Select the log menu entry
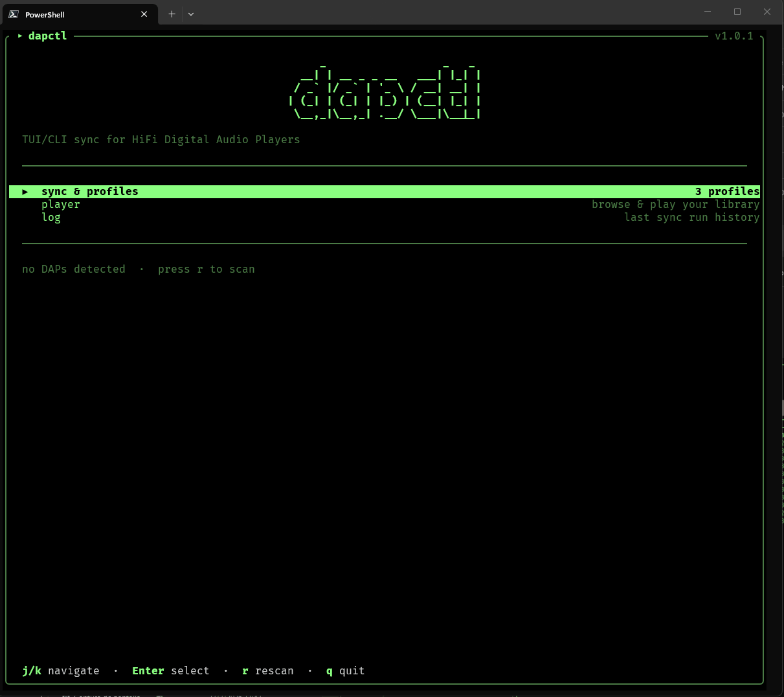 (x=51, y=218)
